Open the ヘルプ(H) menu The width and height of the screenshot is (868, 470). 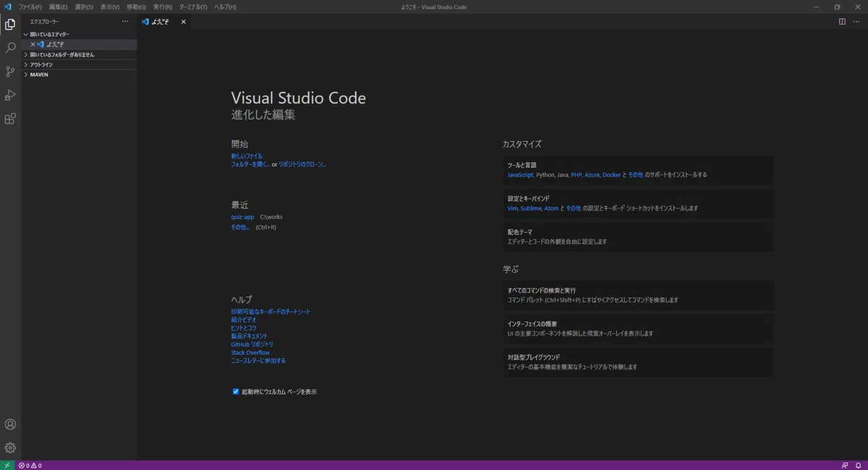click(x=225, y=7)
